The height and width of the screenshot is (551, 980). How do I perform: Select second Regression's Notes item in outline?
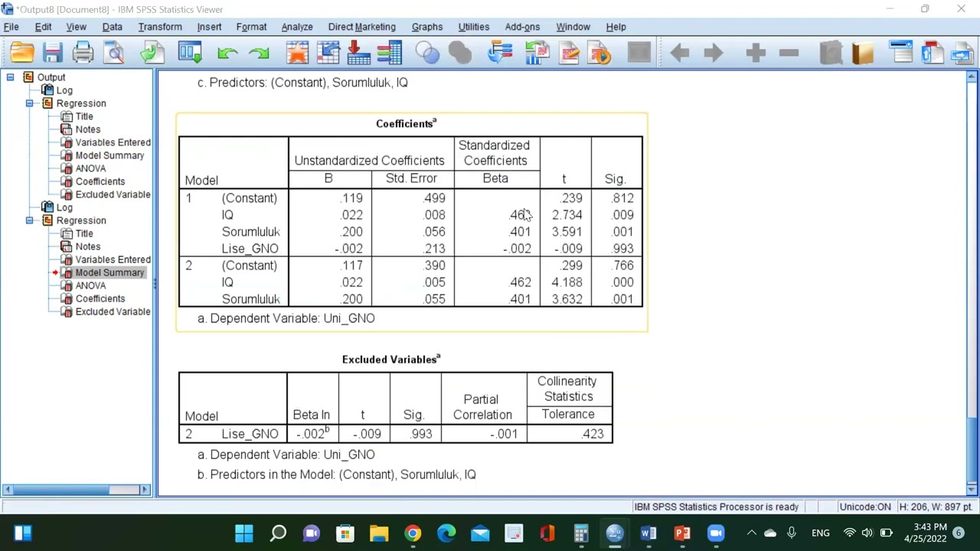(88, 246)
